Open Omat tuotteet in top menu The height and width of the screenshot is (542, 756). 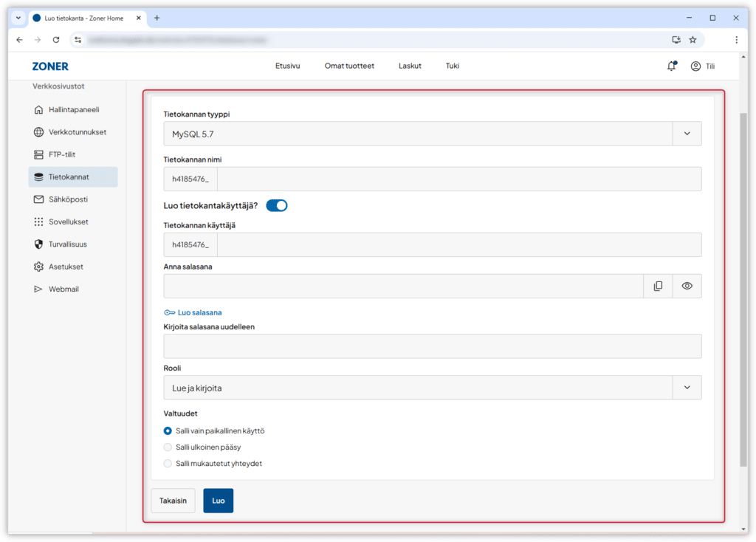pos(349,66)
